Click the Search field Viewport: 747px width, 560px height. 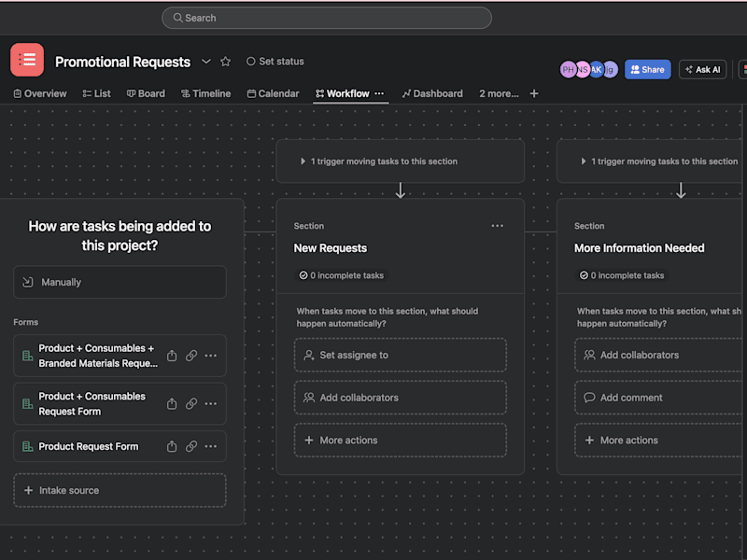326,18
